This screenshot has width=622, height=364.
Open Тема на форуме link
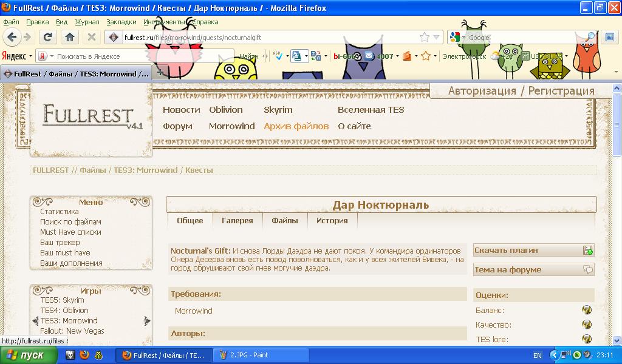(533, 269)
